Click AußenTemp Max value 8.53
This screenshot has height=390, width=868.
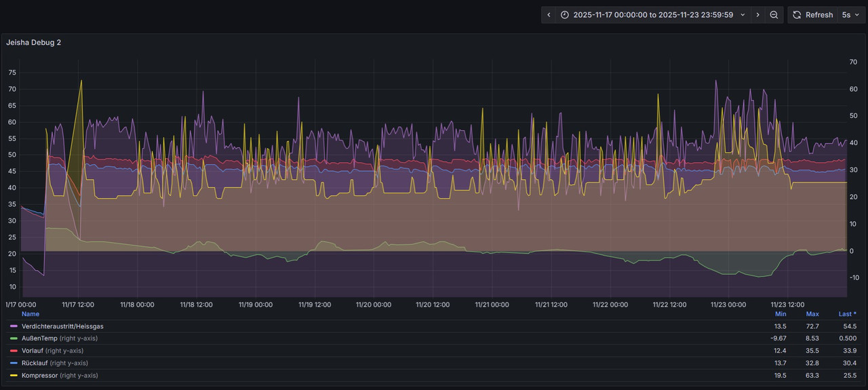pyautogui.click(x=812, y=338)
